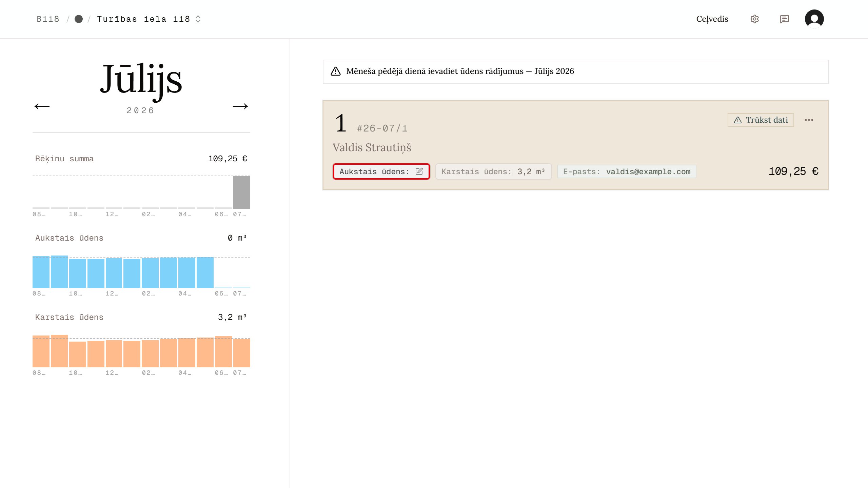Viewport: 868px width, 488px height.
Task: Click the B118 breadcrumb
Action: (x=48, y=19)
